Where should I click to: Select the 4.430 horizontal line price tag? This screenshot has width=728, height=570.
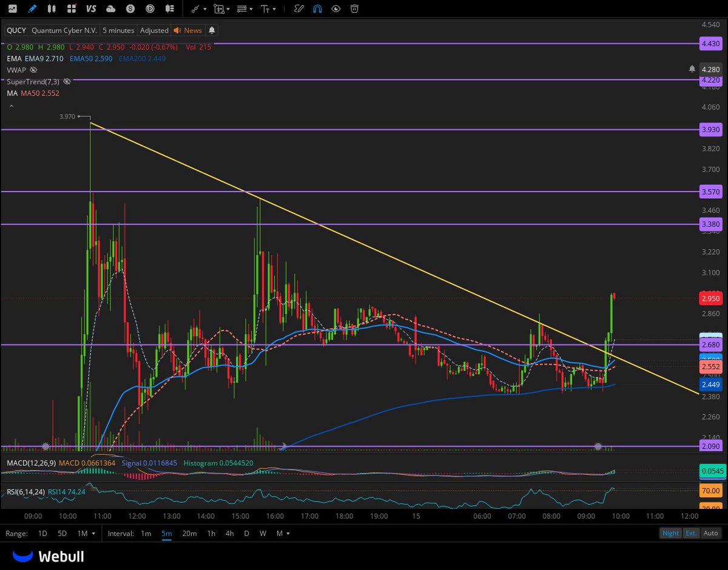(x=710, y=44)
